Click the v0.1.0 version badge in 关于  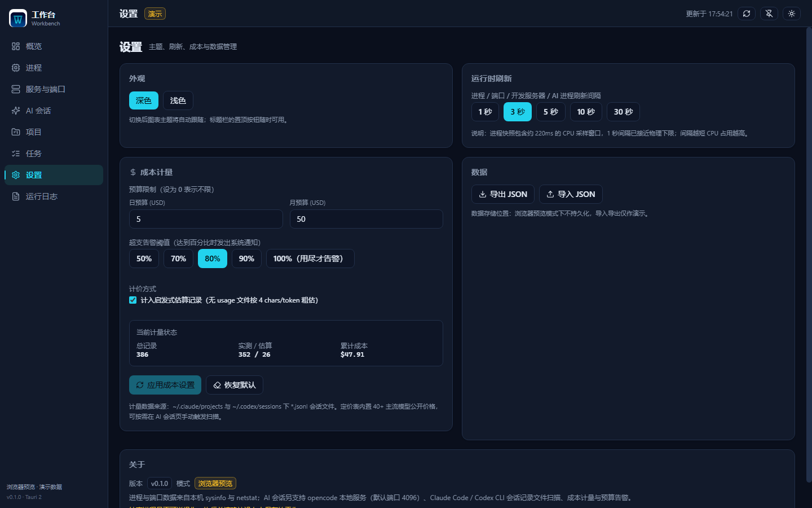coord(160,483)
